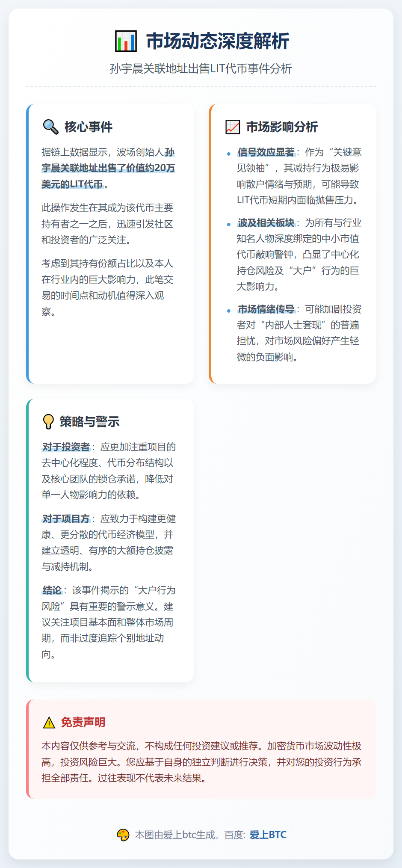Click the 核心事件 heading
This screenshot has width=402, height=868.
[89, 127]
